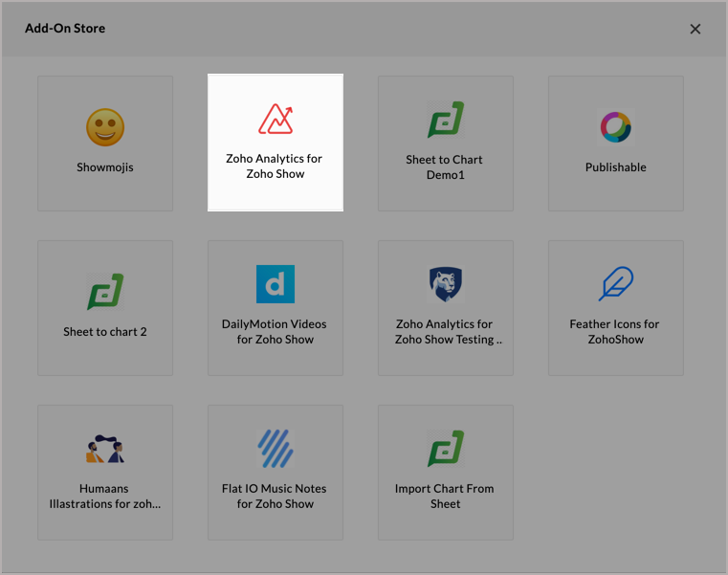Click 'Import Chart From Sheet' text
The width and height of the screenshot is (728, 575).
coord(444,496)
